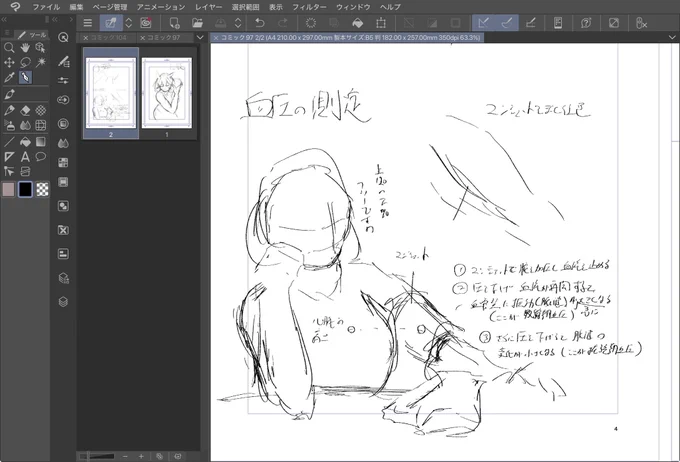Open the tool palette menu icon
680x462 pixels.
pos(7,33)
